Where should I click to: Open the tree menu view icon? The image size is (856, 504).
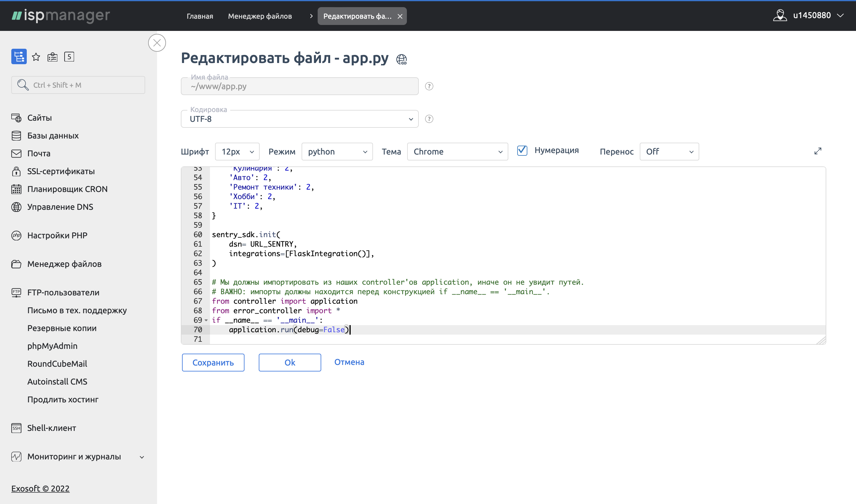click(x=19, y=56)
